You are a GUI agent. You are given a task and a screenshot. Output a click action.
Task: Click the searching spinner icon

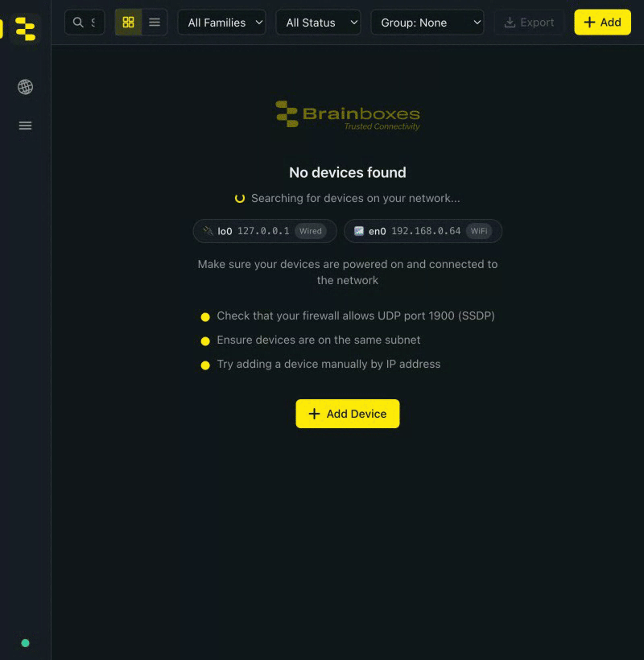coord(240,198)
